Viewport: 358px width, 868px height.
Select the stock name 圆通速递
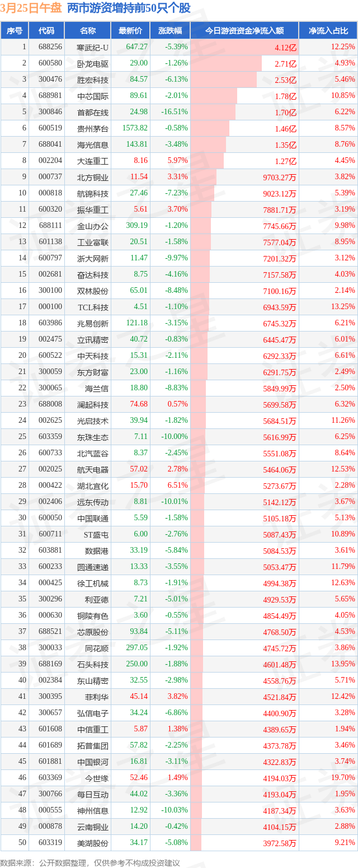tap(93, 567)
